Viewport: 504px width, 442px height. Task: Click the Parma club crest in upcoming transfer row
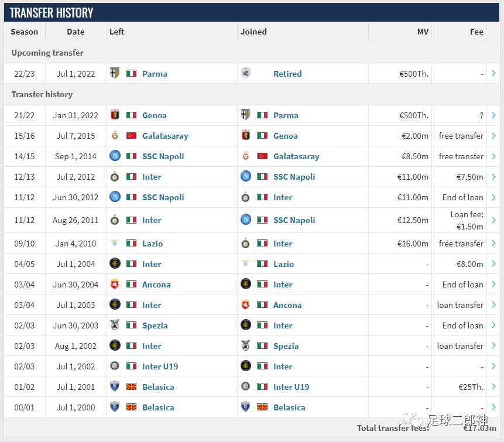115,73
